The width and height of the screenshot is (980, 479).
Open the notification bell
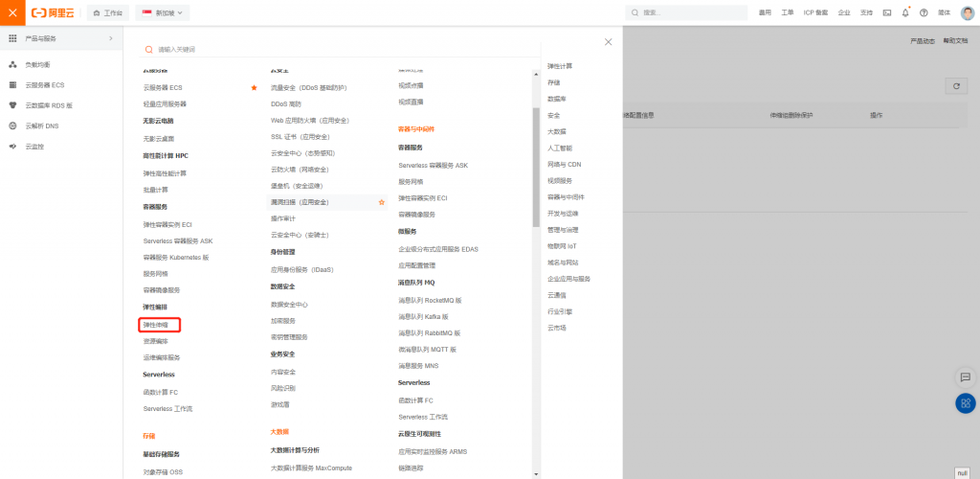[x=905, y=12]
